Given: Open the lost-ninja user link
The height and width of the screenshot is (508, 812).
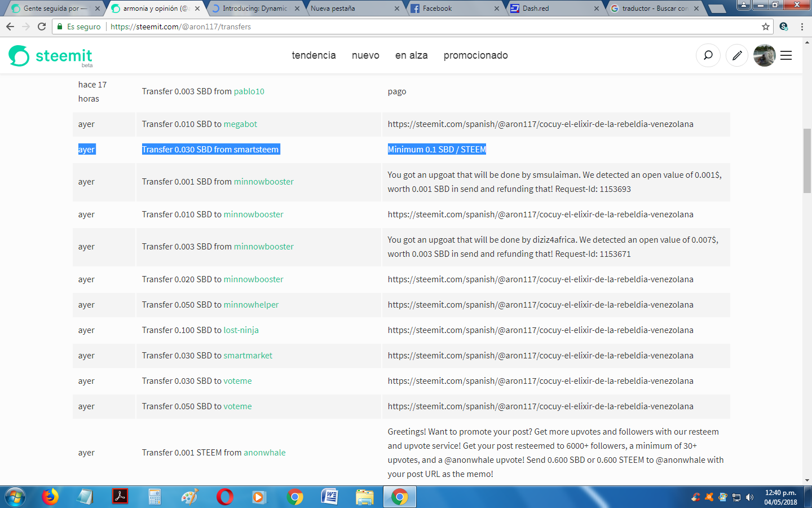Looking at the screenshot, I should click(241, 330).
